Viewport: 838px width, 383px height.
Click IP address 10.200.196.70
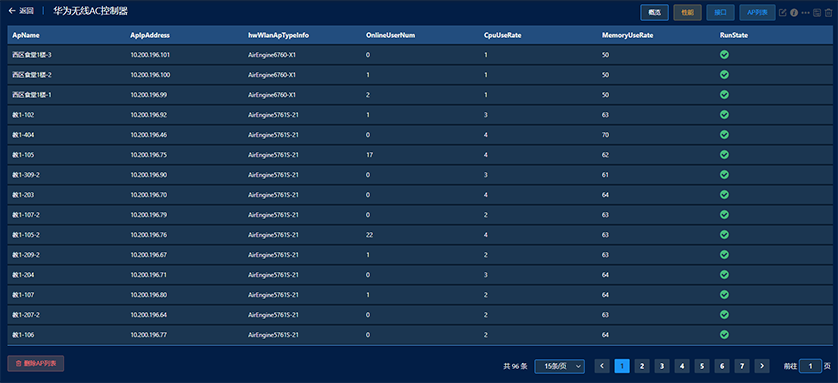point(149,195)
